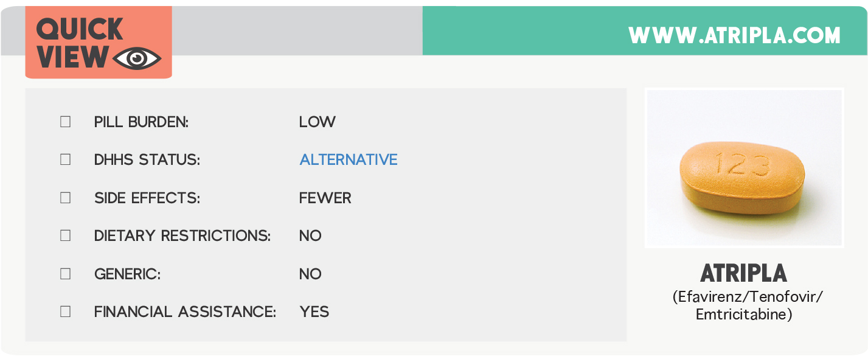The image size is (868, 359).
Task: Mark the Financial Assistance checkbox
Action: tap(66, 312)
